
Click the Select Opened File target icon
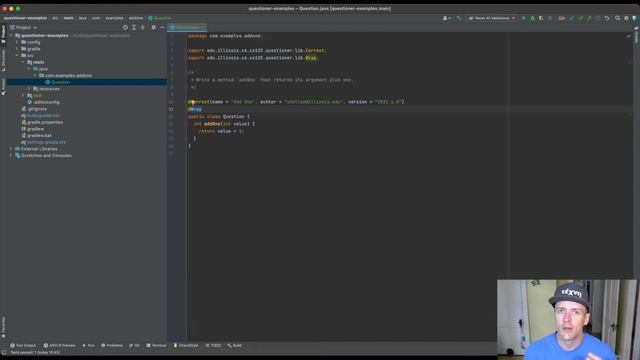[125, 27]
